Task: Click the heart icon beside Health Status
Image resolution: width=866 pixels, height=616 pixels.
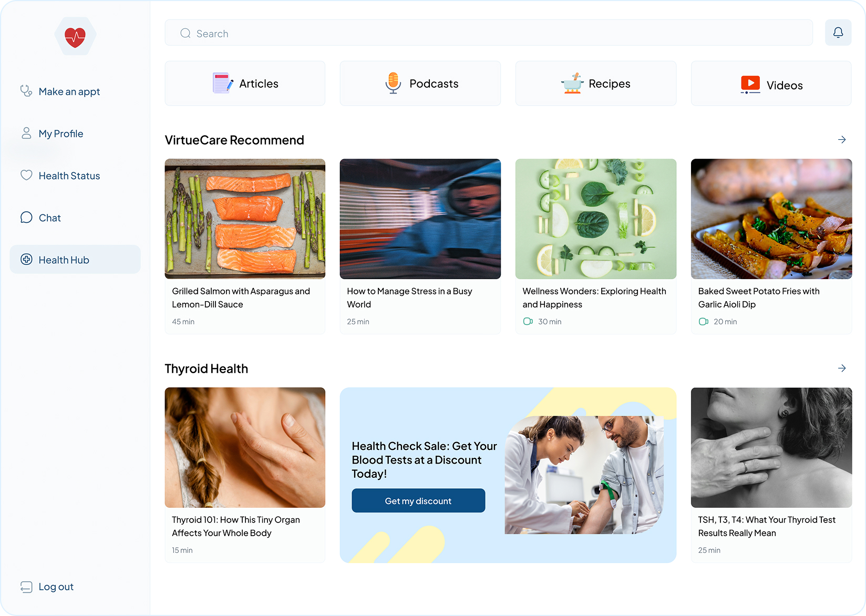Action: 26,175
